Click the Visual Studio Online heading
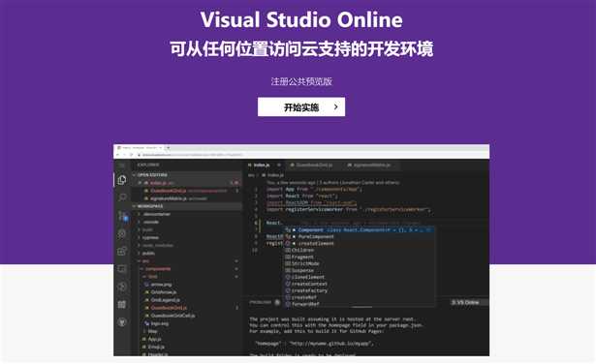This screenshot has width=596, height=364. (301, 19)
